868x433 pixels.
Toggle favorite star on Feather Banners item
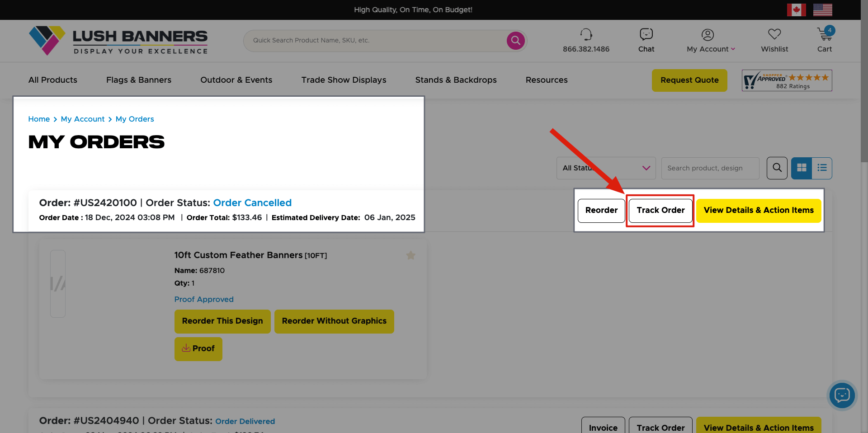coord(410,255)
